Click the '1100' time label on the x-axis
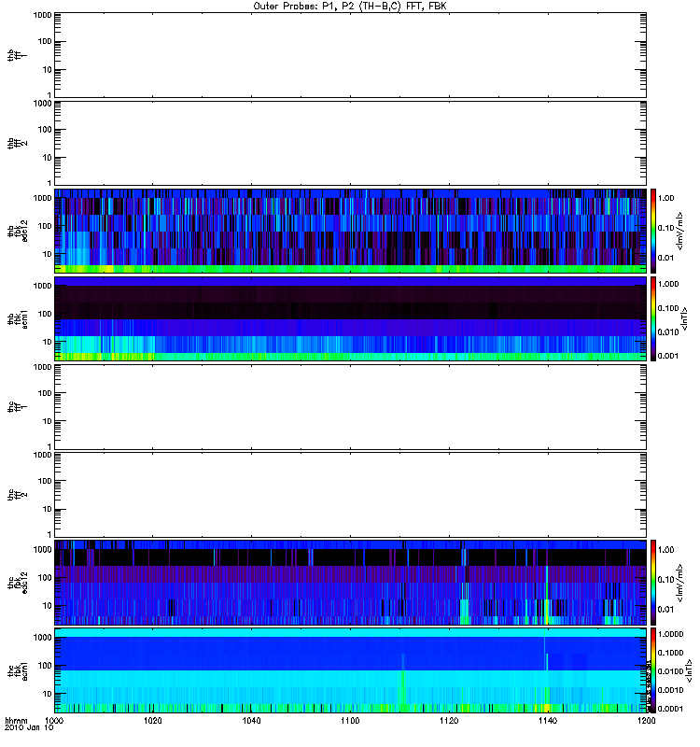 tap(350, 720)
